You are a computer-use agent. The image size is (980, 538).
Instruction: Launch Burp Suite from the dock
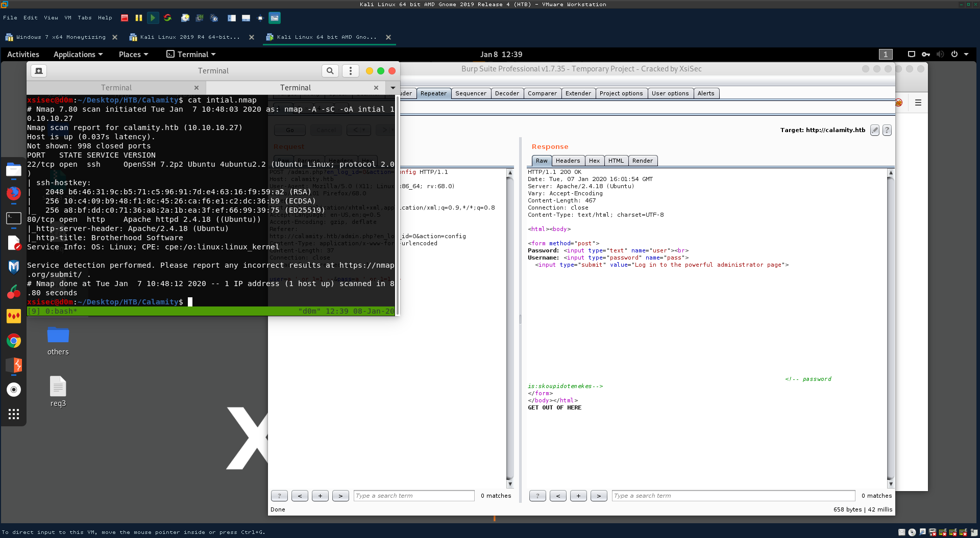point(14,365)
